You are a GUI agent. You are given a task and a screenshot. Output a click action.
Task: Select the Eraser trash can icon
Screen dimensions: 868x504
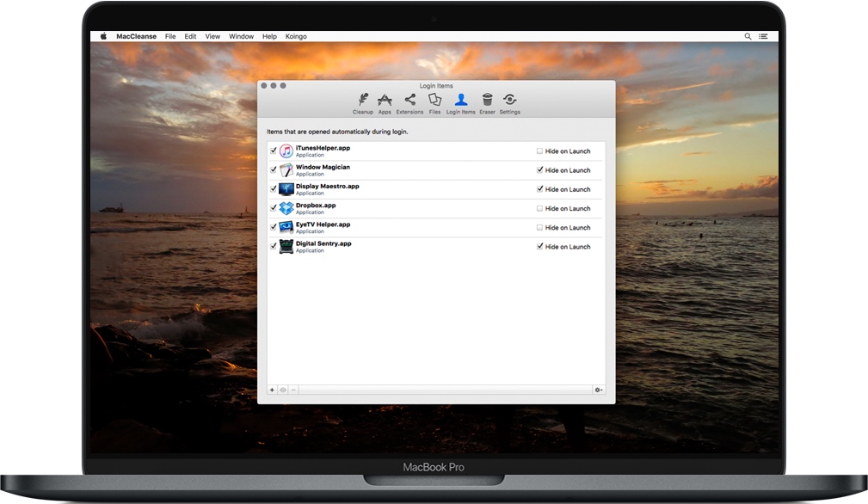point(487,103)
